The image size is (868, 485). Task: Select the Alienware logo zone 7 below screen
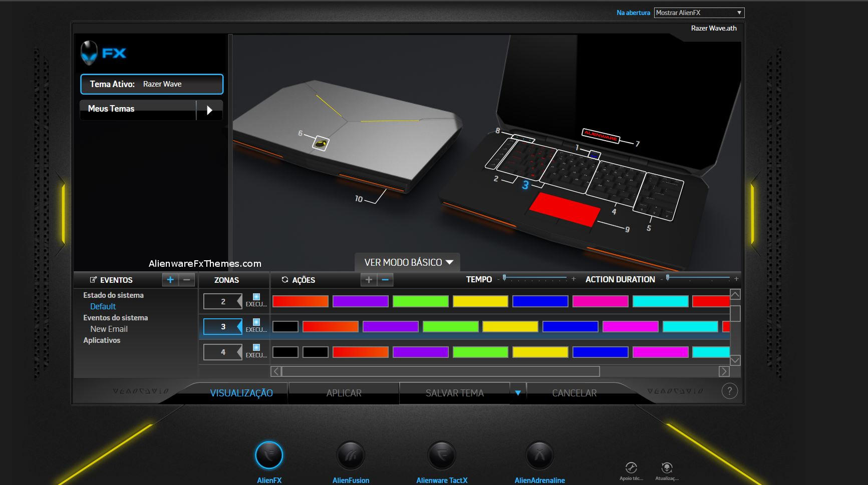(601, 136)
